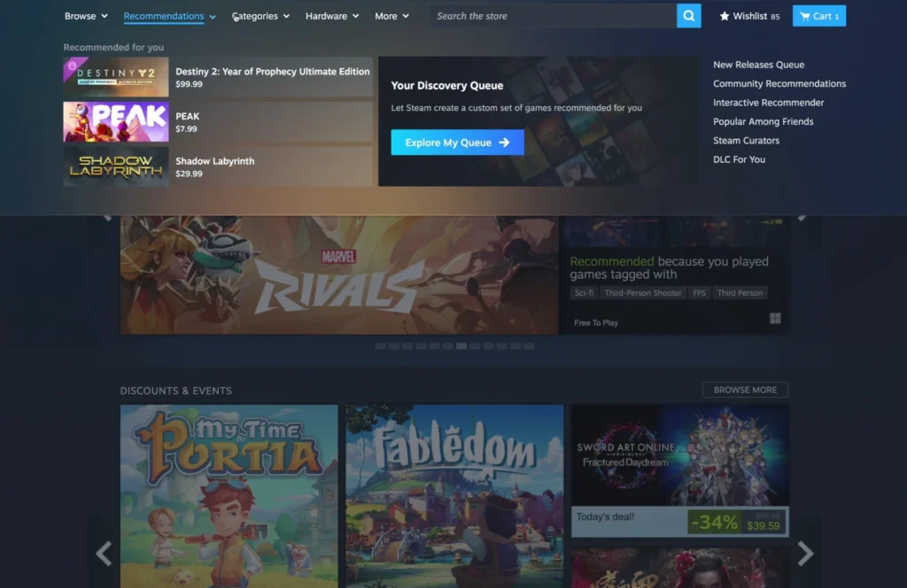Click the Explore My Queue button
907x588 pixels.
pos(457,142)
